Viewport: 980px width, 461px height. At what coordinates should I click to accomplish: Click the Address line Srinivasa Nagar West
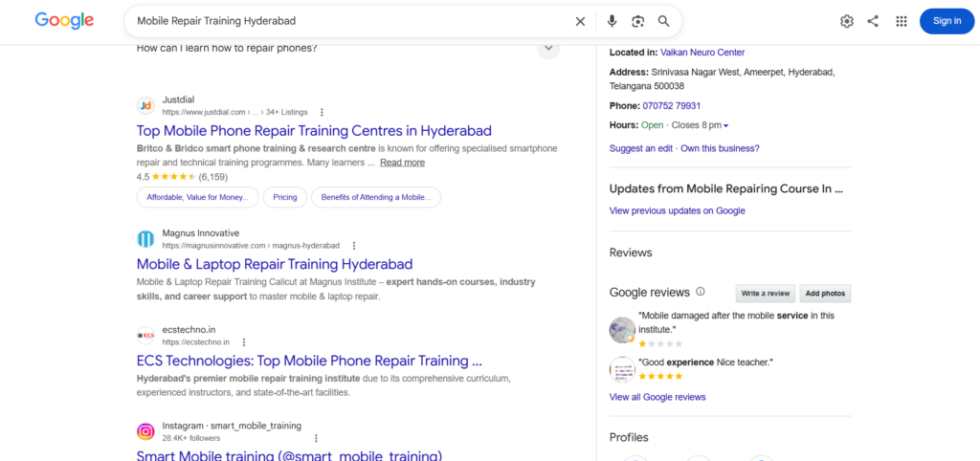(x=722, y=79)
